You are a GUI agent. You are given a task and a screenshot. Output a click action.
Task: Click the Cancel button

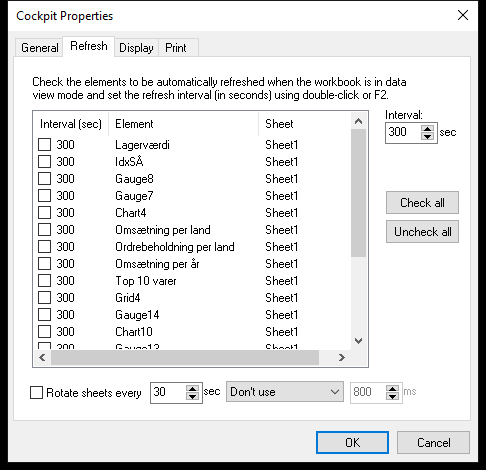[x=433, y=443]
